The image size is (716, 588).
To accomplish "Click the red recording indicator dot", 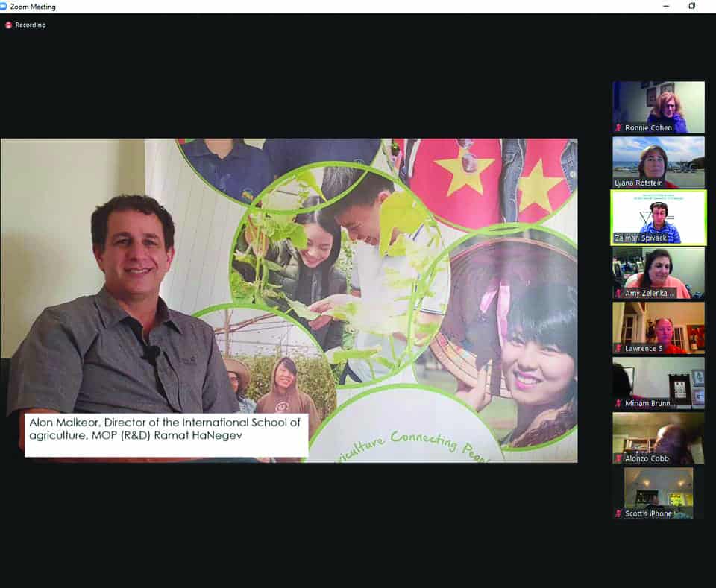I will tap(9, 25).
